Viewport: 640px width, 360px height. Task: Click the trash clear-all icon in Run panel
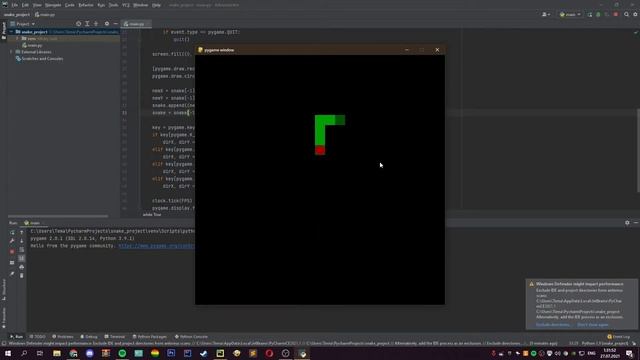pos(22,276)
